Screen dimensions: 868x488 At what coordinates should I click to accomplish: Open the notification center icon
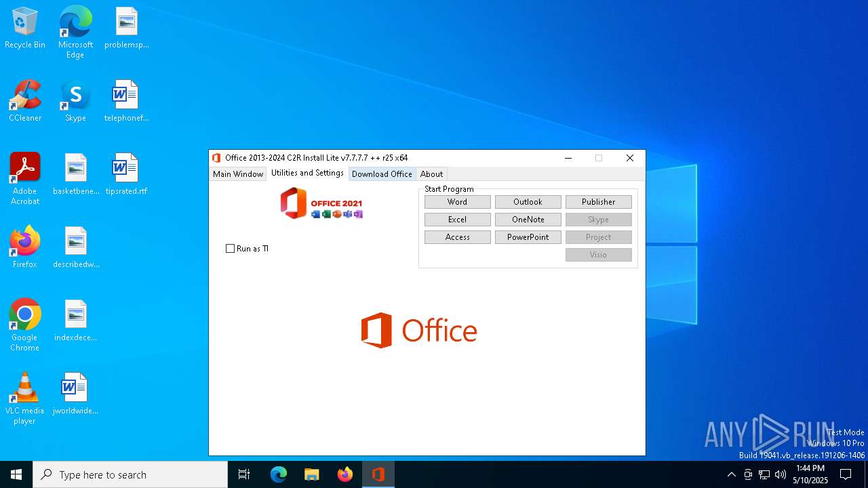coord(846,474)
